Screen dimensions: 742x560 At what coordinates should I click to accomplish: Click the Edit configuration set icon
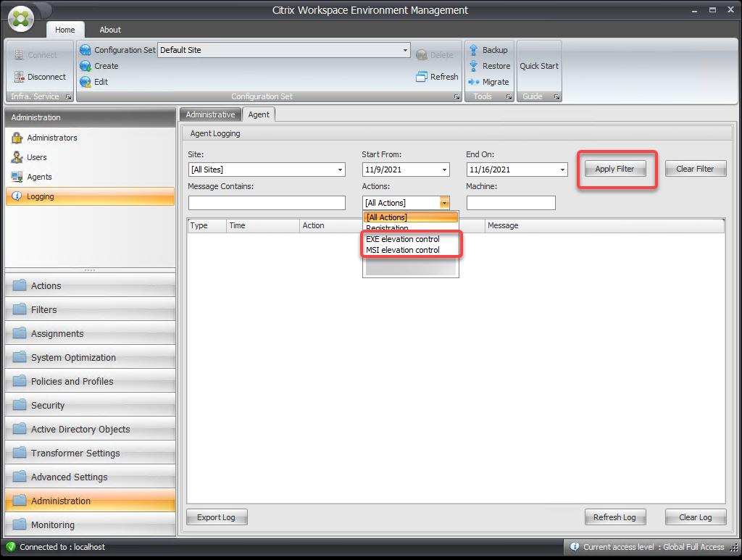pos(86,82)
